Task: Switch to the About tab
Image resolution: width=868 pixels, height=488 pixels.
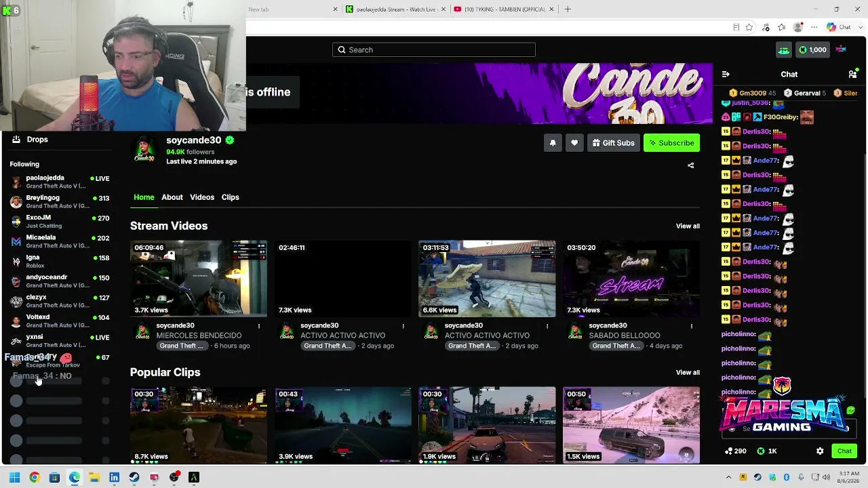Action: click(172, 197)
